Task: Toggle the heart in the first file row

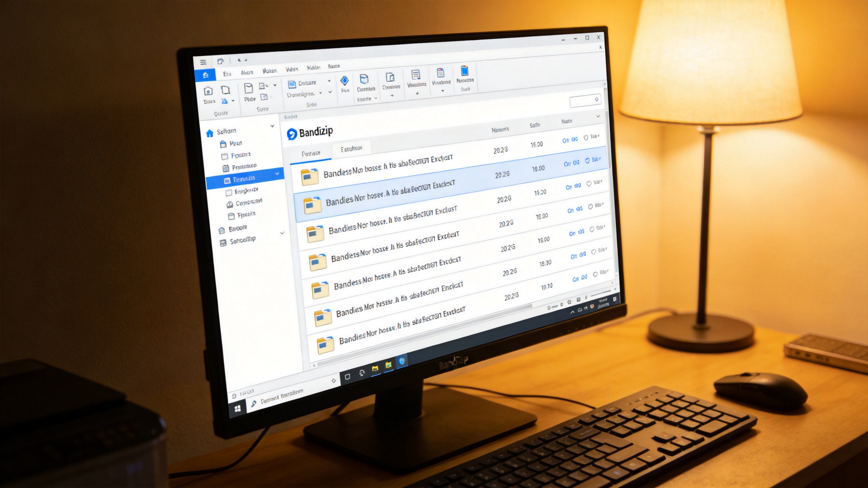Action: [x=586, y=138]
